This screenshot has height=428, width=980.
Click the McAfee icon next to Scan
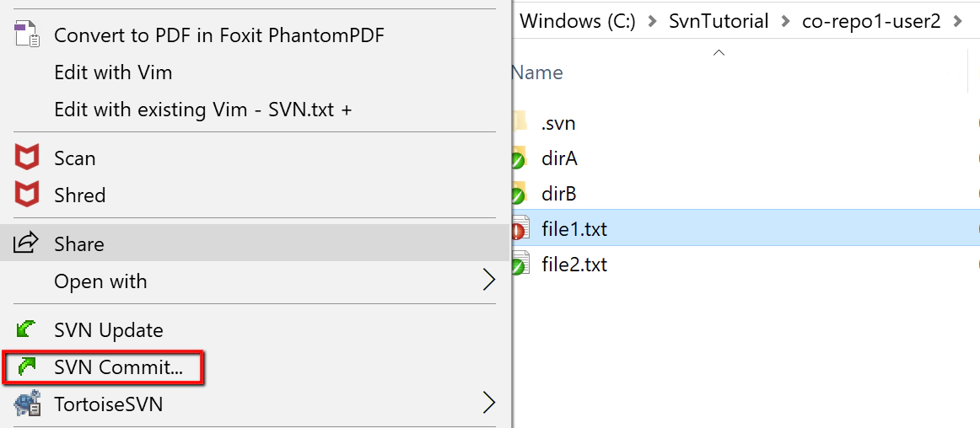(x=27, y=158)
